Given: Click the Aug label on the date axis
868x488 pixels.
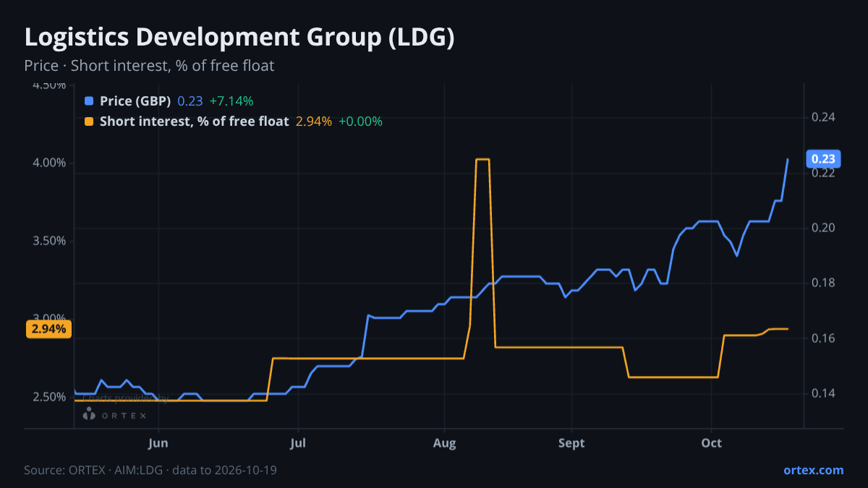Looking at the screenshot, I should point(444,442).
